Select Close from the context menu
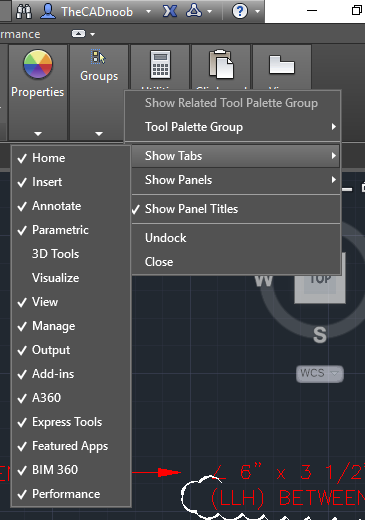The height and width of the screenshot is (520, 365). coord(235,262)
